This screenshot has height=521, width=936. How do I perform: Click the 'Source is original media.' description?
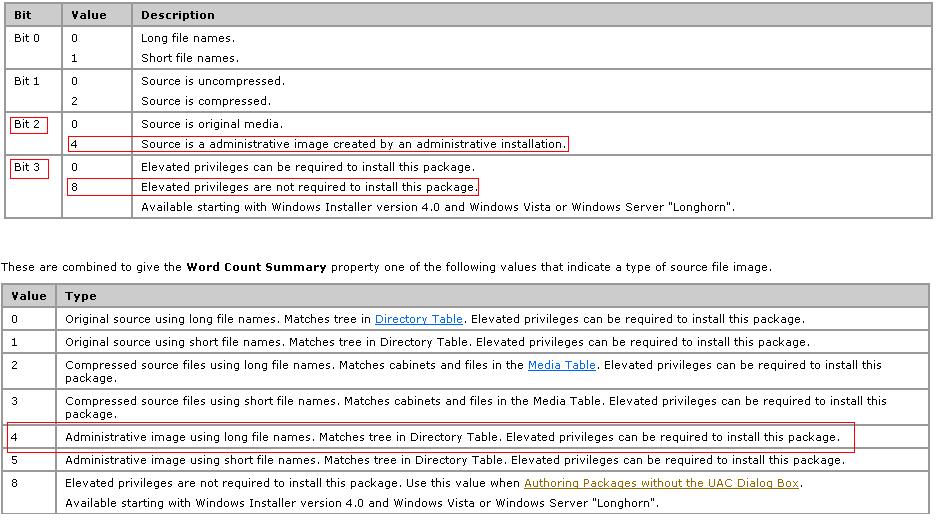[x=213, y=124]
